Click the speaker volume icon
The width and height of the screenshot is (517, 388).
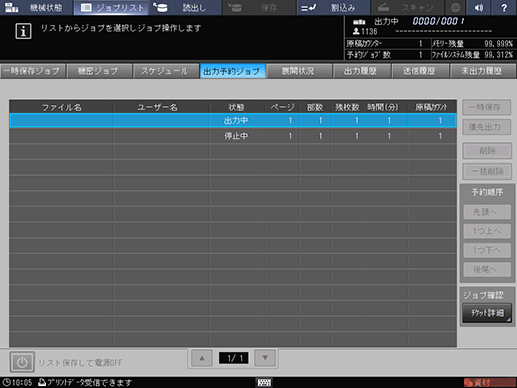[479, 7]
